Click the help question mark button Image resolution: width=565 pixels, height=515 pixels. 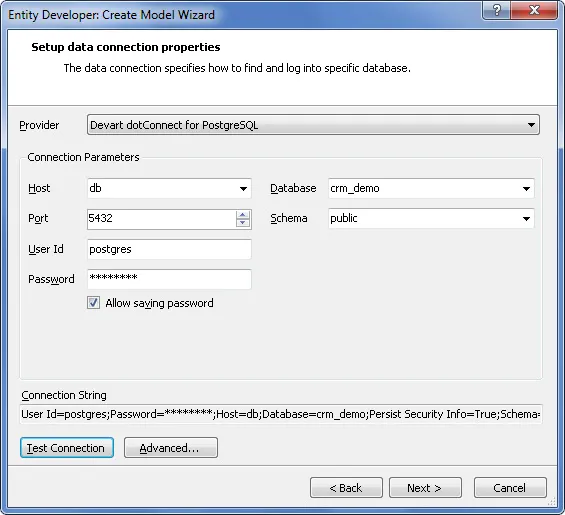tap(496, 10)
